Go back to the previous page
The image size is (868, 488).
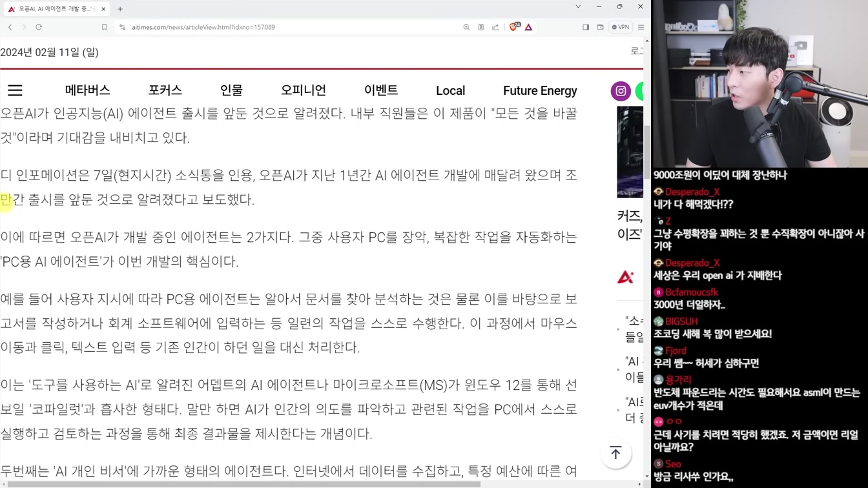10,27
